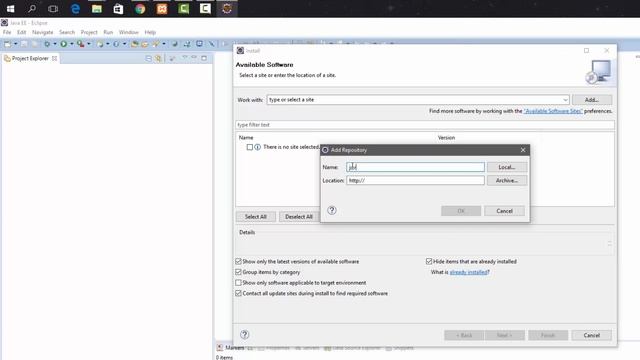Screen dimensions: 640x360
Task: Click the type filter text field
Action: [x=425, y=124]
